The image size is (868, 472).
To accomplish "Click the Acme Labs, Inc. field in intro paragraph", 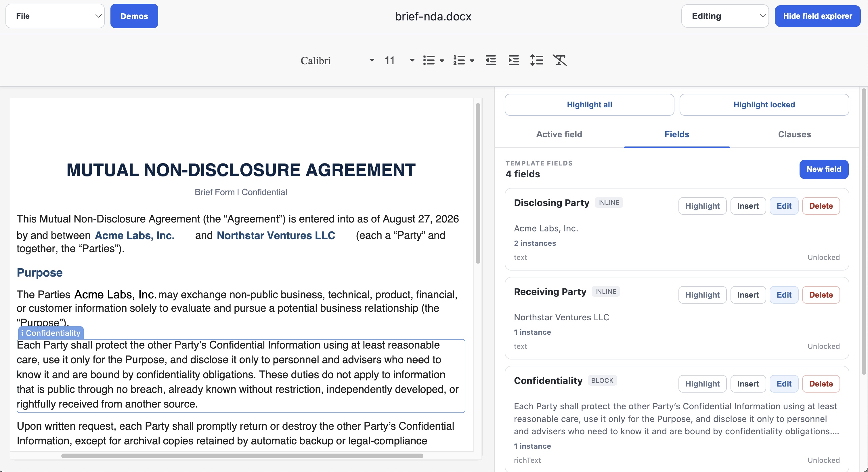I will click(x=135, y=235).
